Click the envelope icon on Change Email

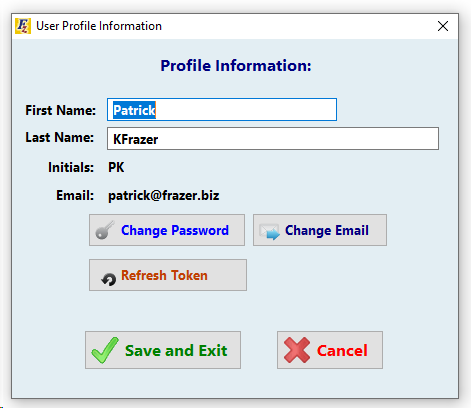point(269,231)
